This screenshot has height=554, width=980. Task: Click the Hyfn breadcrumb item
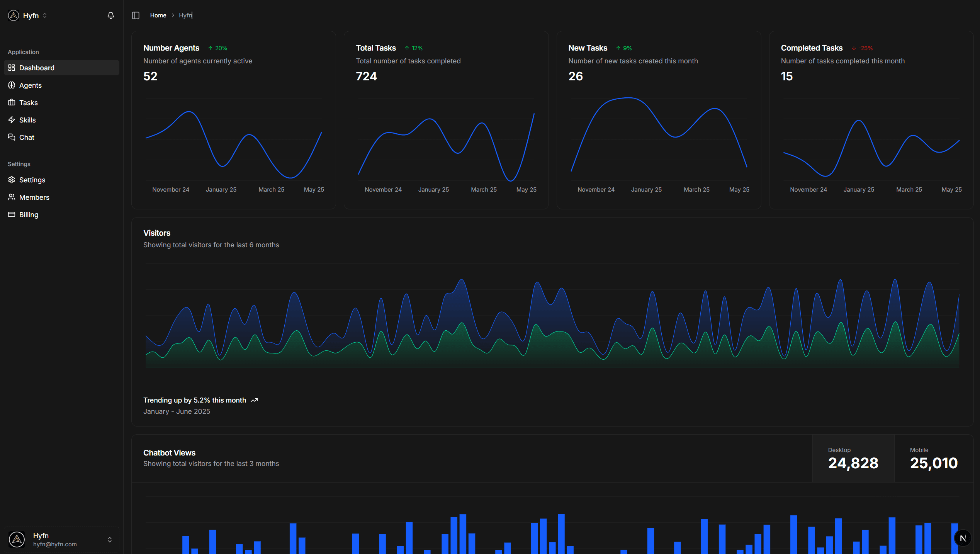click(x=185, y=15)
